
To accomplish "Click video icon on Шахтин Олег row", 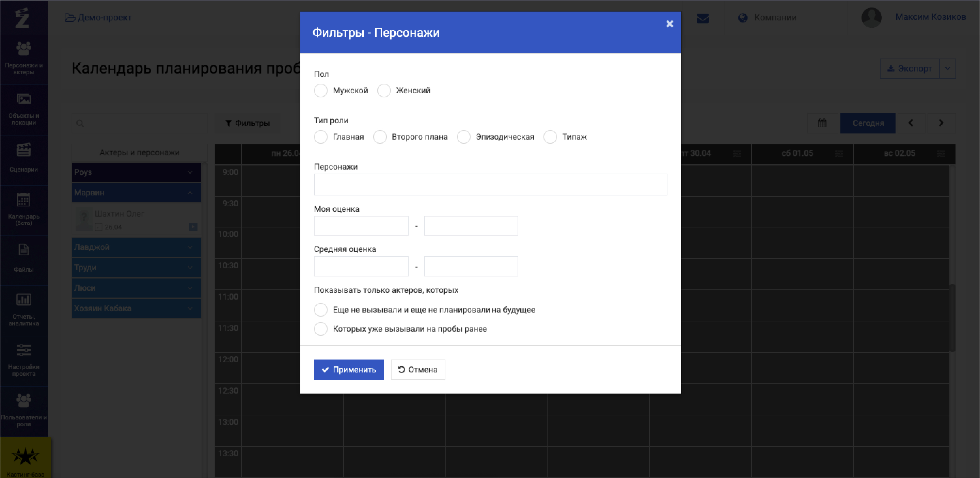I will 193,227.
